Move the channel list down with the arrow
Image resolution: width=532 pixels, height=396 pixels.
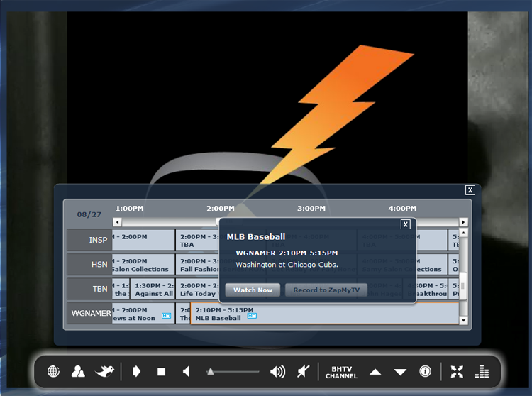(463, 320)
